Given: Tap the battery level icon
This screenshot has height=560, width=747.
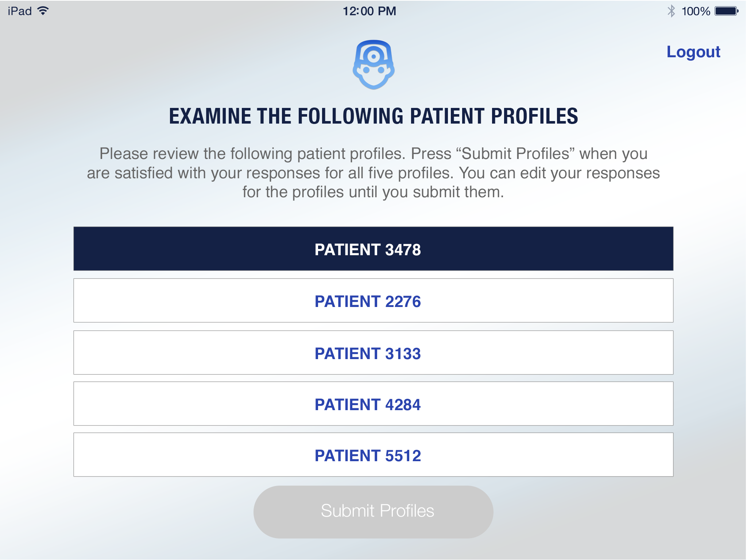Looking at the screenshot, I should (x=726, y=11).
